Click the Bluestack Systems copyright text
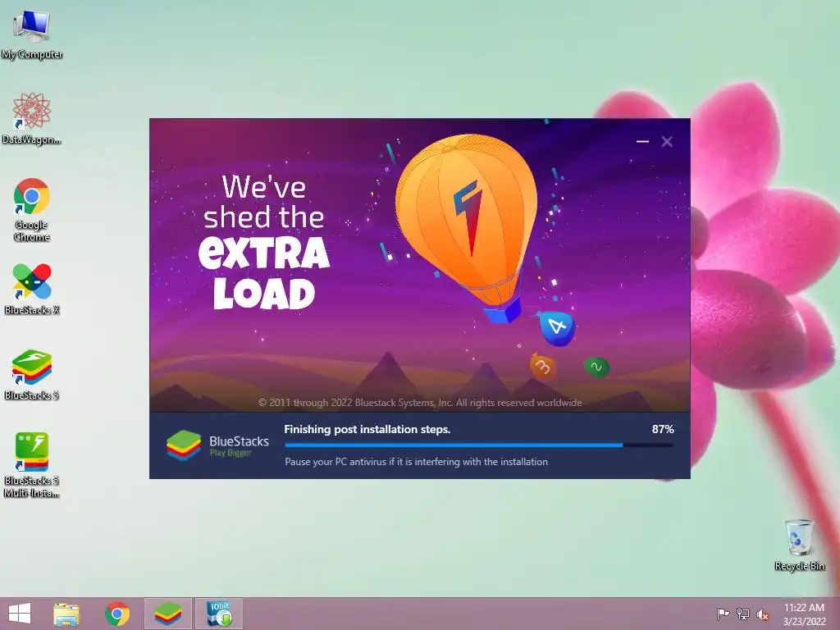 420,402
